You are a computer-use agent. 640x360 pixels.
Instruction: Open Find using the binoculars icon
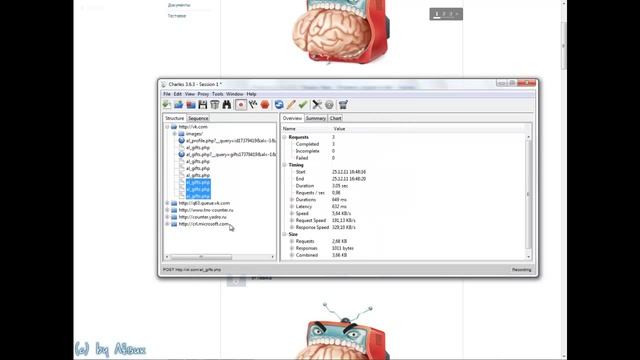click(x=227, y=105)
